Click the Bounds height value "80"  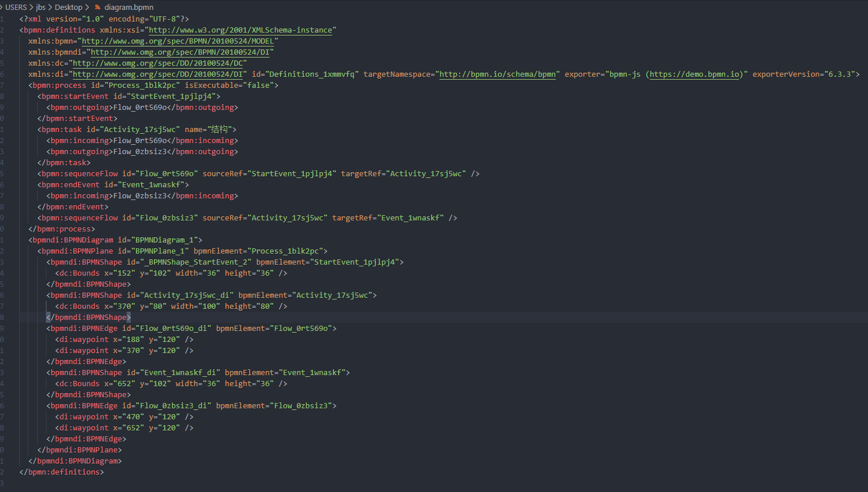coord(265,306)
